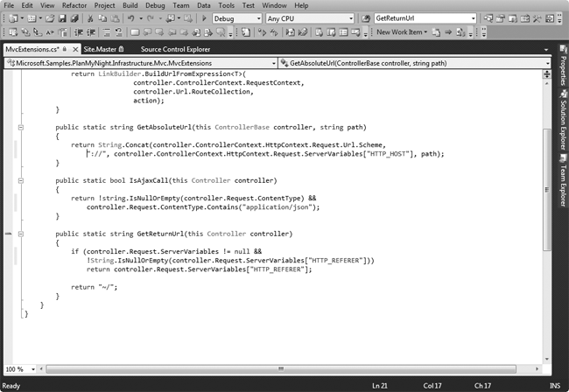
Task: Click the Copy icon in toolbar
Action: click(x=102, y=18)
